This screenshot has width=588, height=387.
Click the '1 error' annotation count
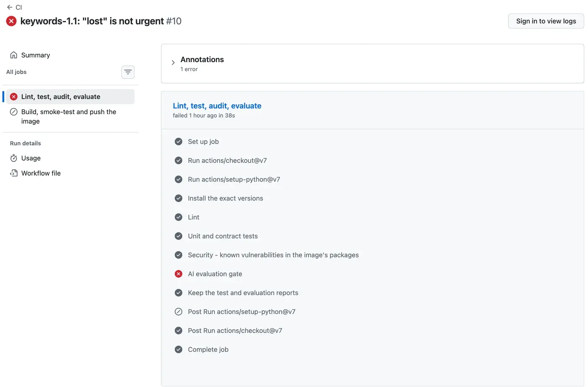click(x=189, y=69)
